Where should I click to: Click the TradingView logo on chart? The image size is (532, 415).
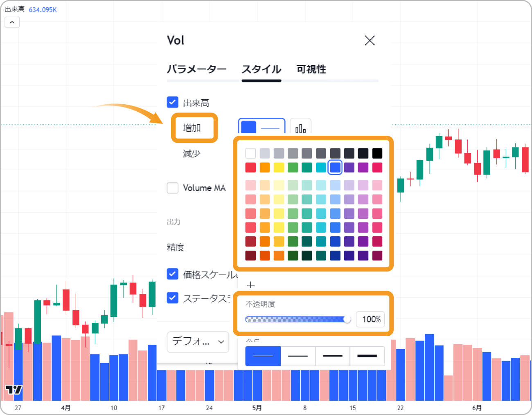[14, 390]
